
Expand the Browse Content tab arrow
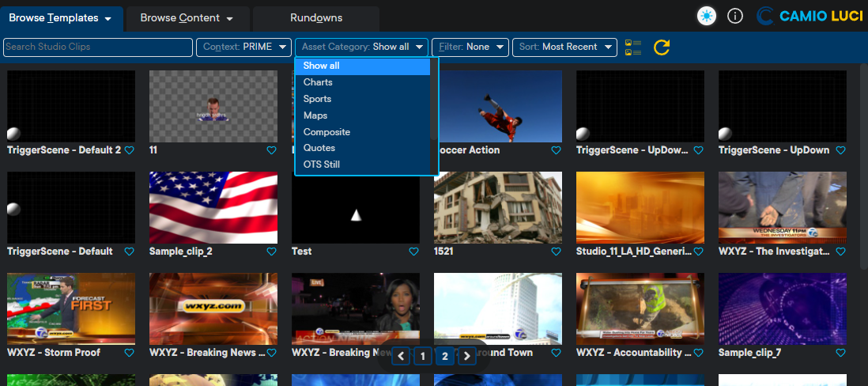tap(229, 19)
